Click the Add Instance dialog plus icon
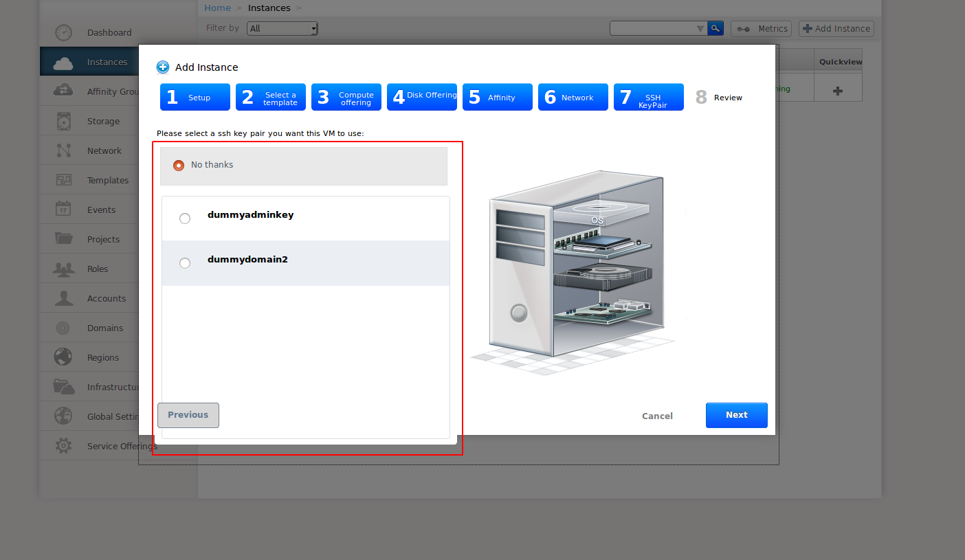Image resolution: width=965 pixels, height=560 pixels. coord(163,67)
